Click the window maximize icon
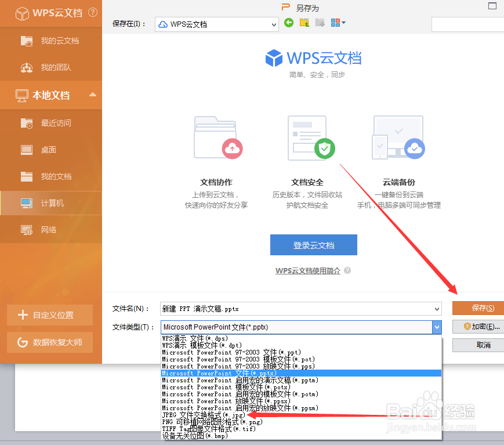The image size is (504, 445). [x=492, y=6]
